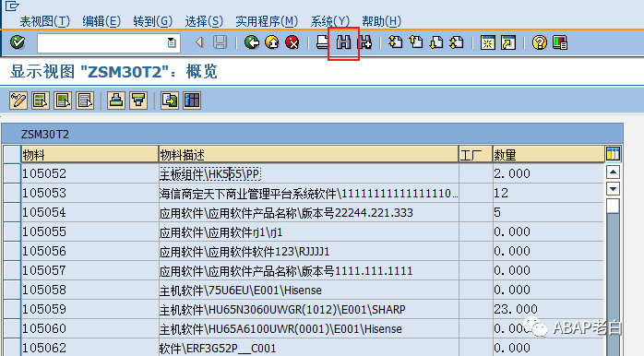The height and width of the screenshot is (356, 644).
Task: Select the row of material 105053
Action: click(12, 193)
